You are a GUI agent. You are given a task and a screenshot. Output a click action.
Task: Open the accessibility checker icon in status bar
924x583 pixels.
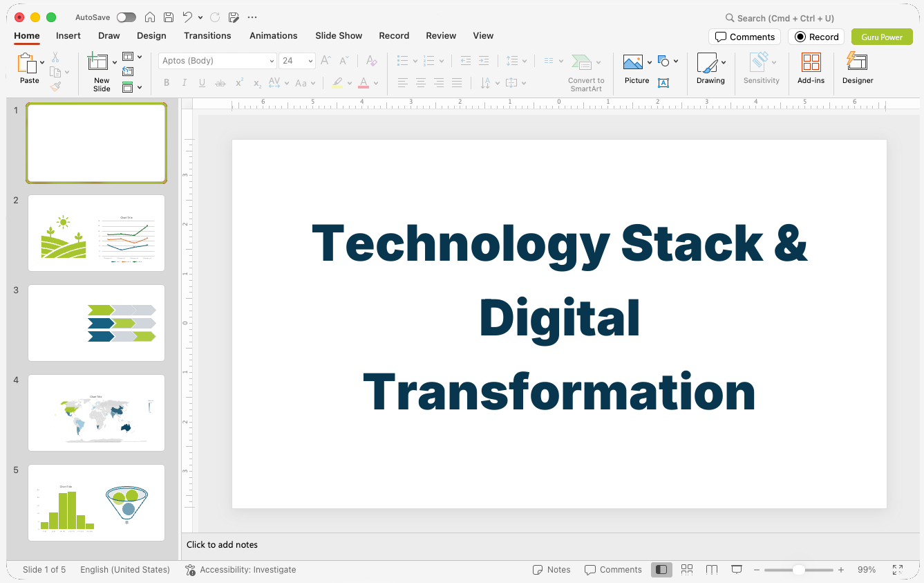click(190, 570)
